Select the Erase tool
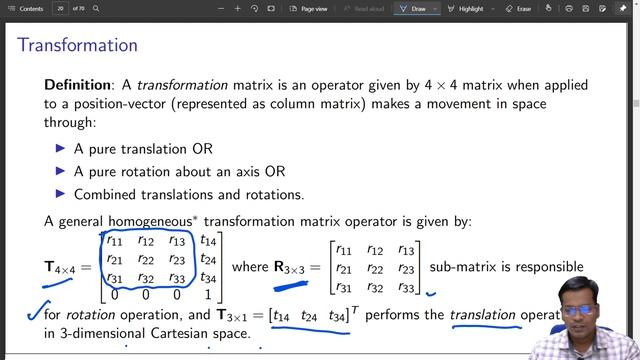 518,9
